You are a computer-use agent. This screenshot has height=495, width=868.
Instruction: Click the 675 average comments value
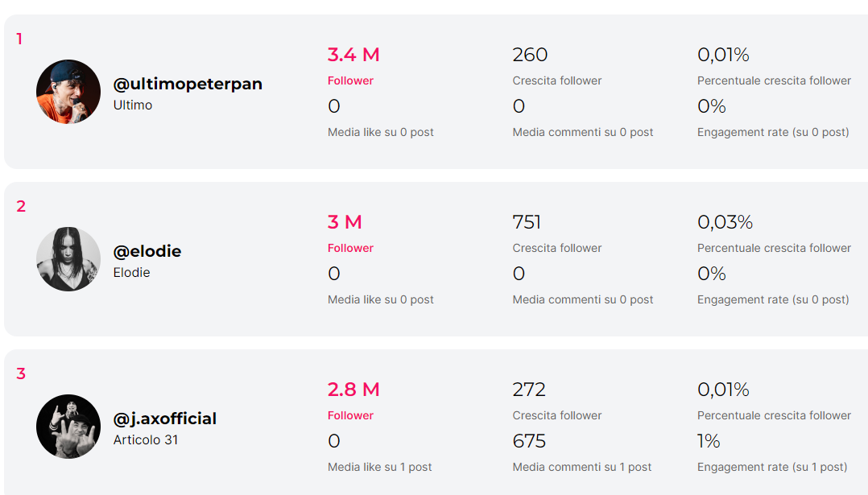click(x=529, y=441)
